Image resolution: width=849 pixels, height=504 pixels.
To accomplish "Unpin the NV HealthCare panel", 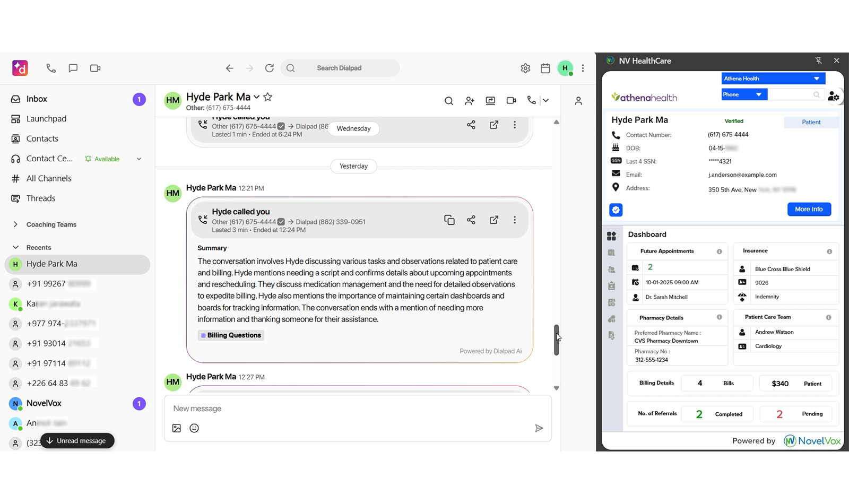I will (x=819, y=60).
